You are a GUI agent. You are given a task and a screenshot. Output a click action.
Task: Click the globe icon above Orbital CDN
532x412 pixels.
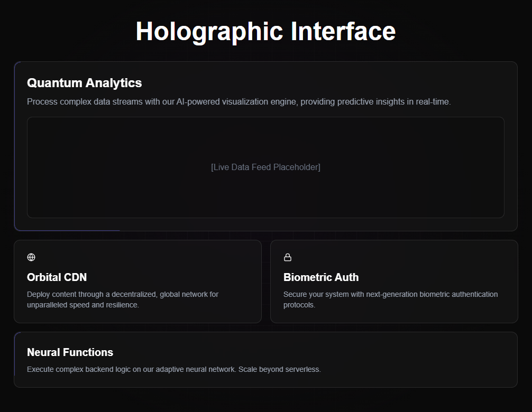[x=31, y=257]
